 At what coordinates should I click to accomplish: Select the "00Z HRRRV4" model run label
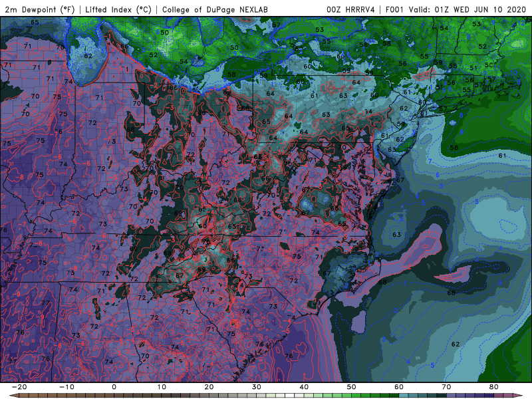click(x=350, y=9)
